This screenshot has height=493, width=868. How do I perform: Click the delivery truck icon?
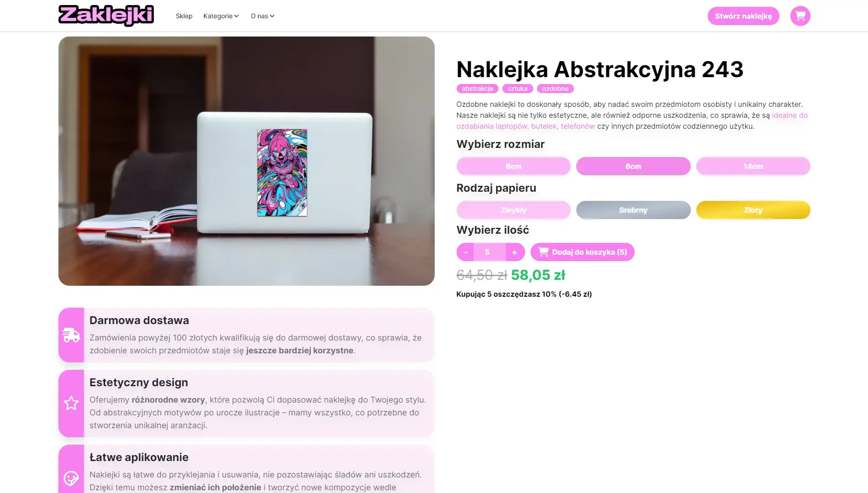tap(71, 335)
